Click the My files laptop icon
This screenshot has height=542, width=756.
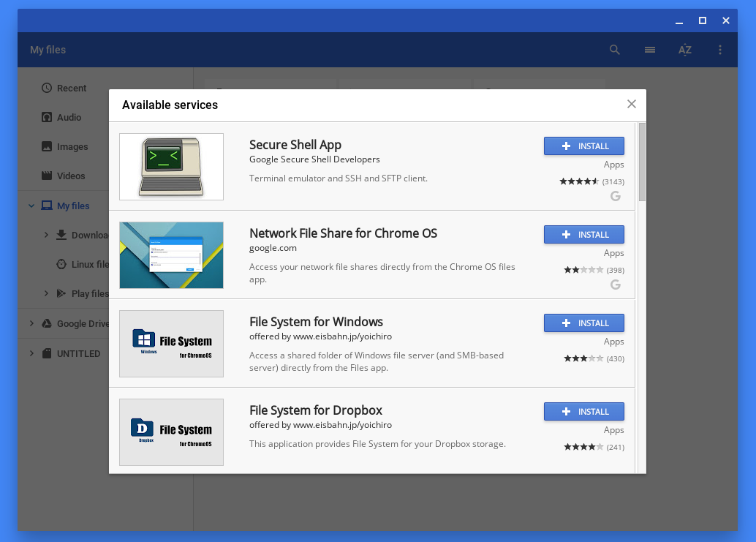(47, 206)
